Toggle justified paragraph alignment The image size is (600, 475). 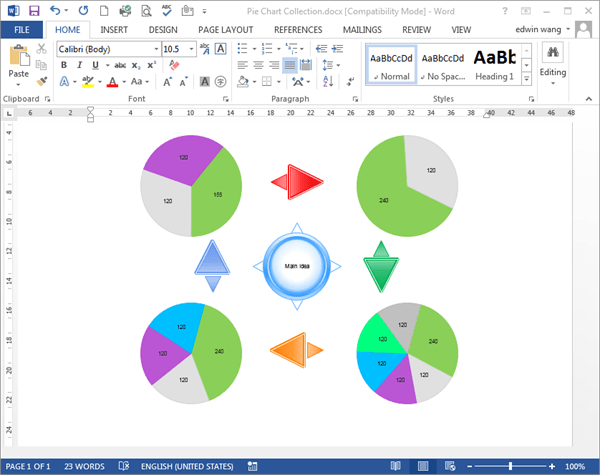[x=290, y=65]
